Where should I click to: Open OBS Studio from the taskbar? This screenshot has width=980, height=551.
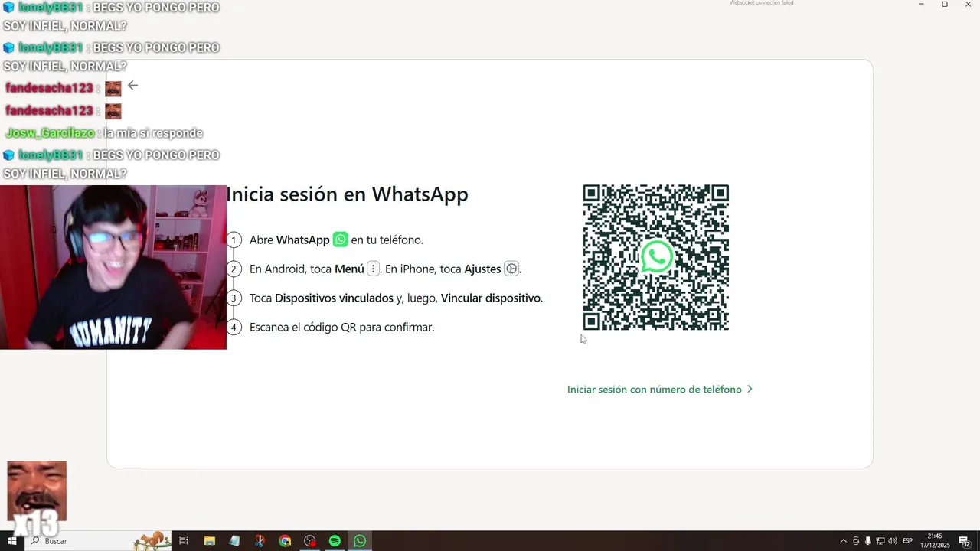coord(310,541)
